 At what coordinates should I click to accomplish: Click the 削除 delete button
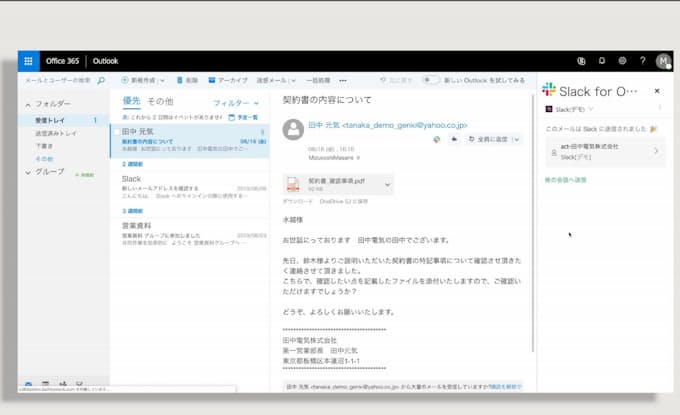tap(185, 80)
